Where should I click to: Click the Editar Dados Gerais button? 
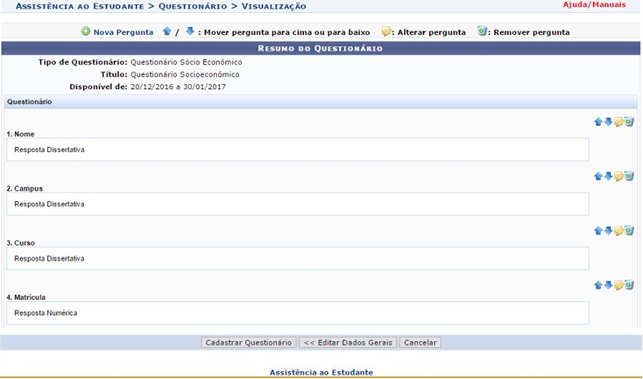point(348,342)
